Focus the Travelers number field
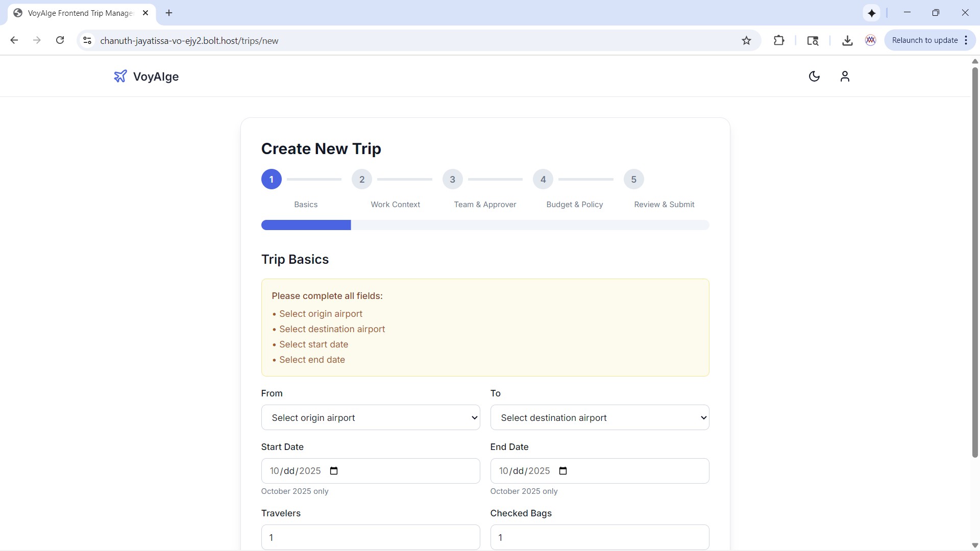 tap(371, 537)
